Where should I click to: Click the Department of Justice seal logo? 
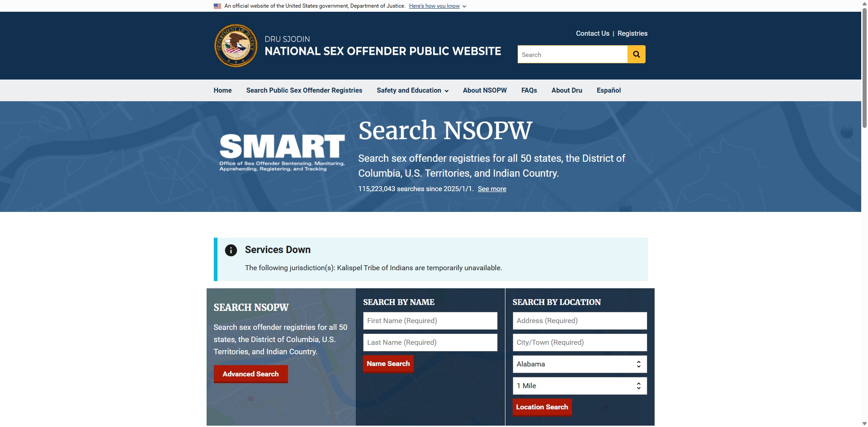coord(236,46)
